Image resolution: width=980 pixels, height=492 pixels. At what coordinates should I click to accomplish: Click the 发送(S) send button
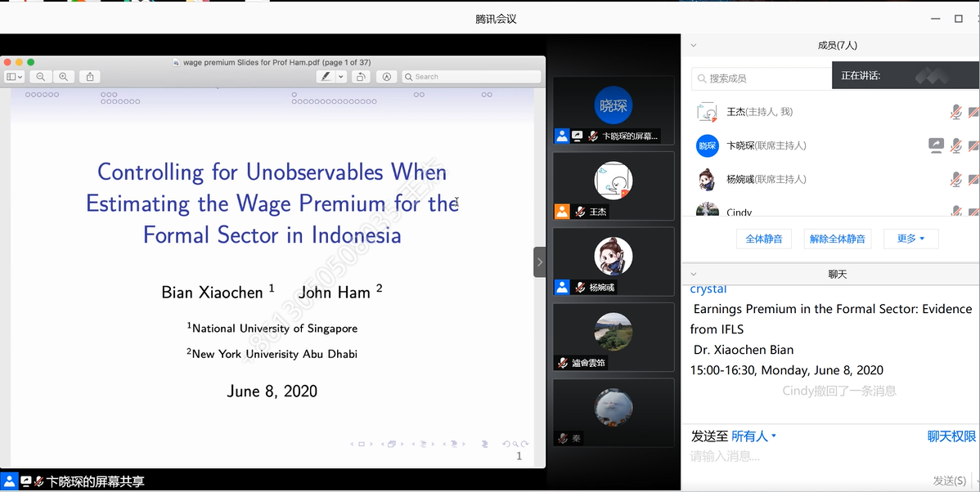click(950, 480)
